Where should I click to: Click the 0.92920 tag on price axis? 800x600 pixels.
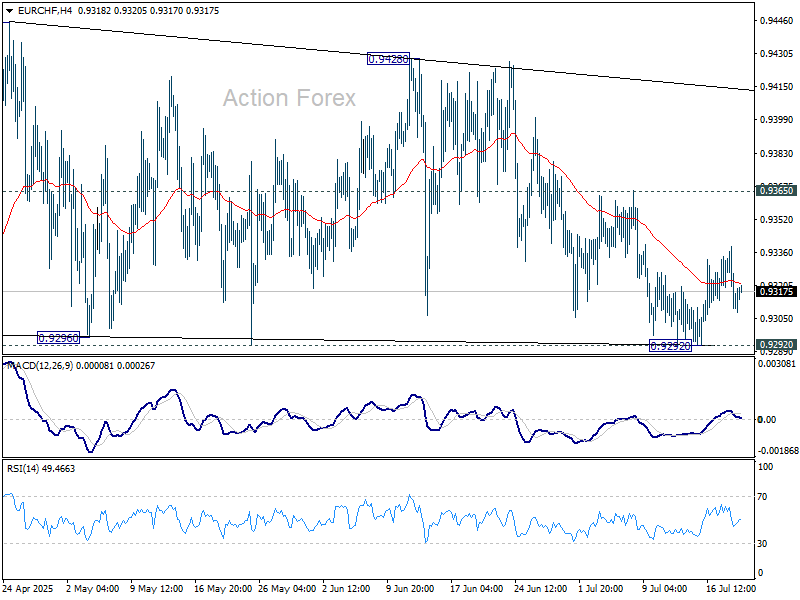point(776,345)
